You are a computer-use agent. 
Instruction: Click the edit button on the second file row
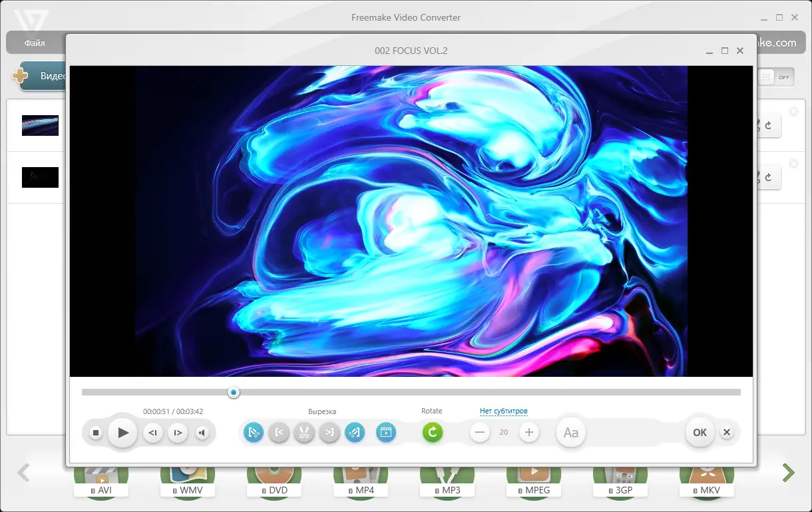pyautogui.click(x=767, y=177)
